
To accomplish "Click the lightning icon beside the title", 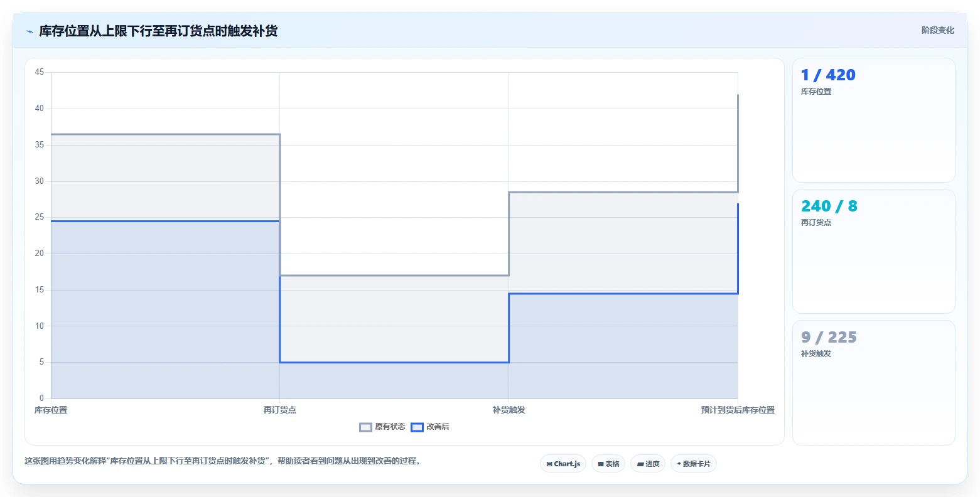I will [x=30, y=31].
